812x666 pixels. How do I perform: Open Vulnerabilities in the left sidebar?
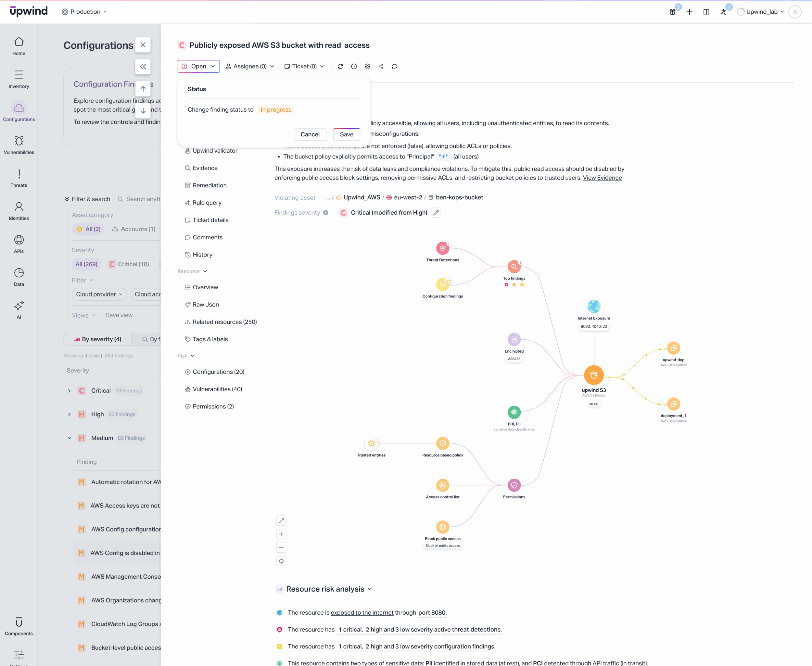19,145
